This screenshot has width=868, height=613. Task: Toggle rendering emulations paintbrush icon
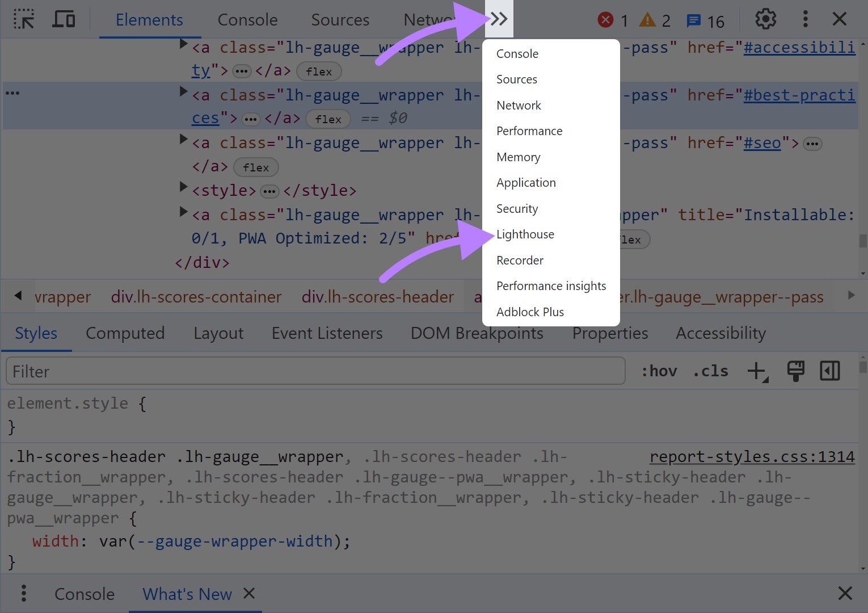point(795,371)
